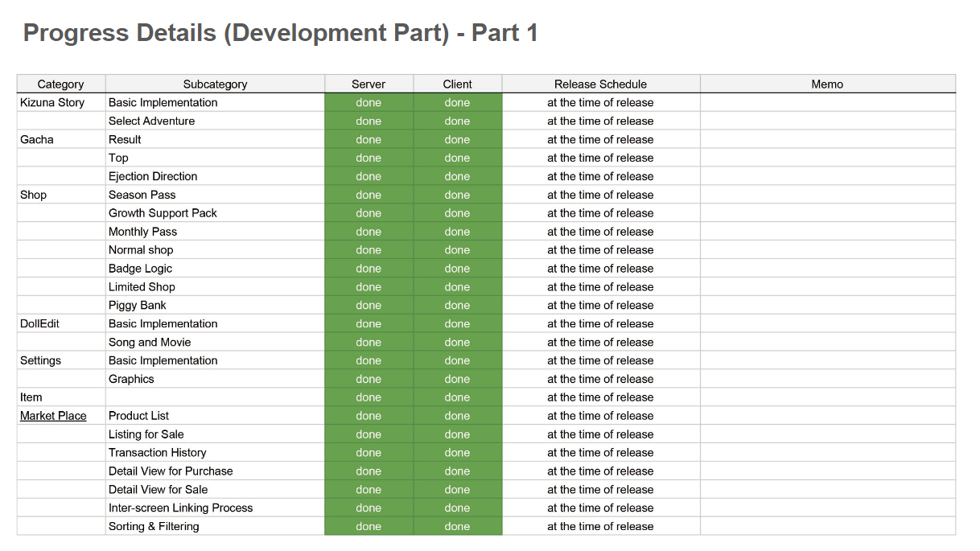Select the Kizuna Story category cell
The width and height of the screenshot is (980, 551).
(52, 102)
